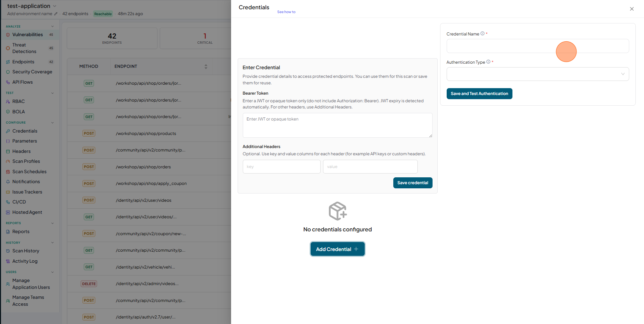Click the 42 ENDPOINTS summary card
The width and height of the screenshot is (644, 324).
(112, 38)
